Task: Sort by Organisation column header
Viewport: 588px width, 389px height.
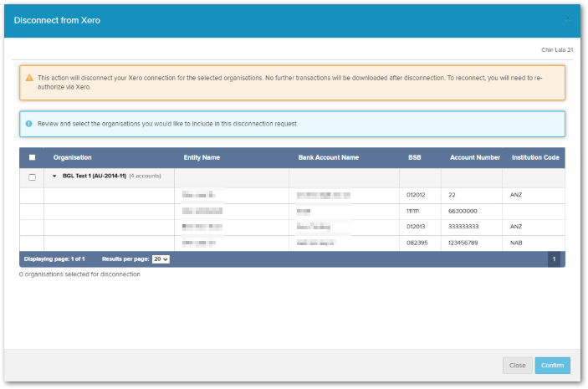Action: click(x=73, y=157)
